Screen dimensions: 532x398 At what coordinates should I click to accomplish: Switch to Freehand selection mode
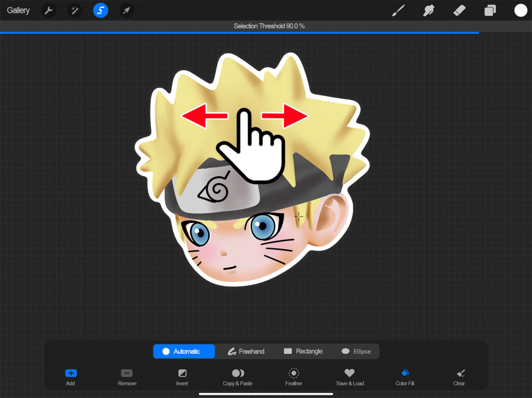click(x=246, y=351)
